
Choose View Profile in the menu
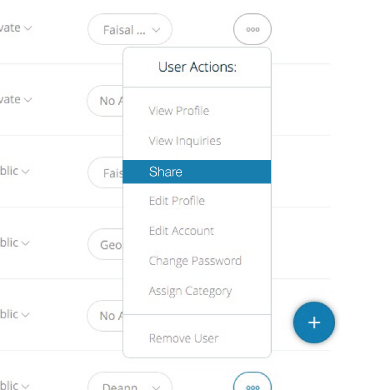[179, 111]
